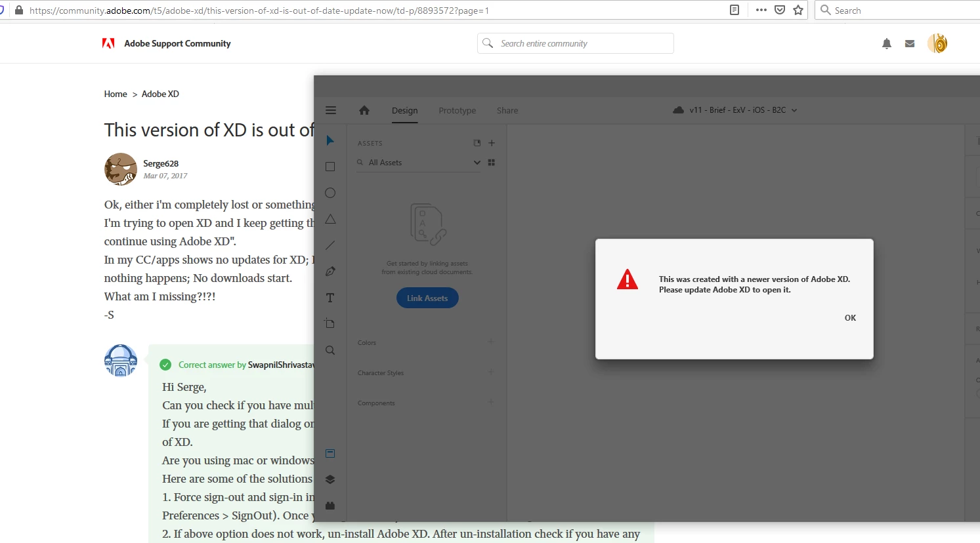Open the user profile avatar

coord(937,43)
